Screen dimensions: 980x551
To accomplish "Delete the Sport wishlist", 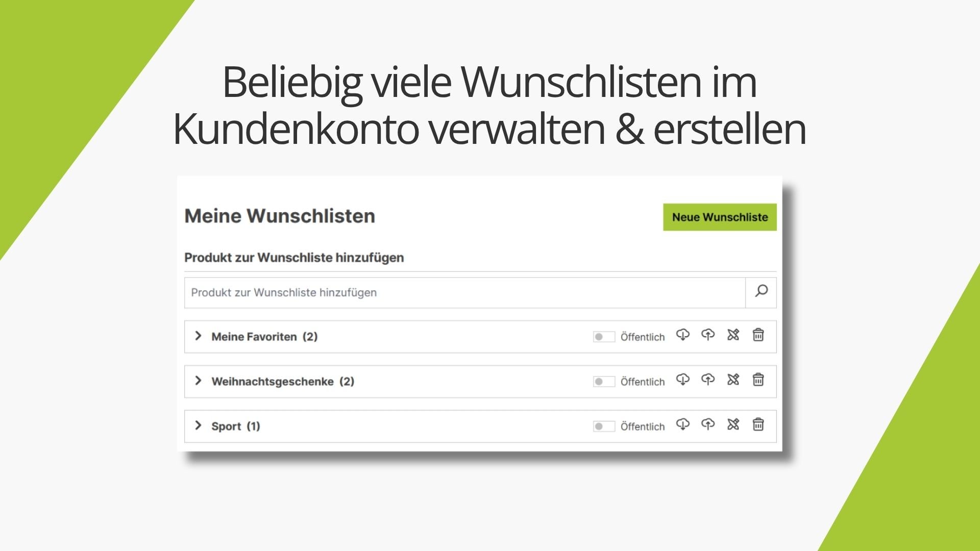I will (x=758, y=424).
